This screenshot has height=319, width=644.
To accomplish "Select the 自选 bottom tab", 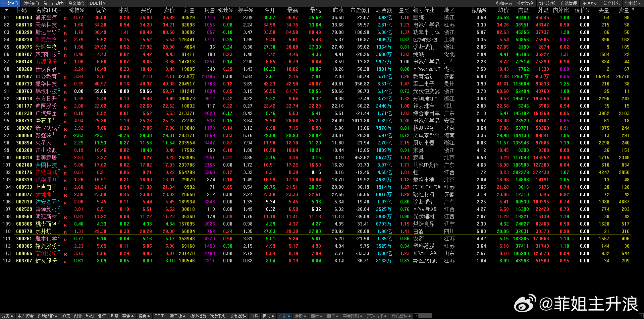I will pos(255,316).
